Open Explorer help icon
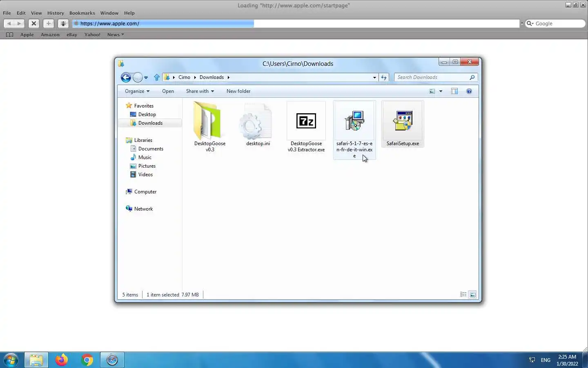This screenshot has width=588, height=368. coord(469,91)
